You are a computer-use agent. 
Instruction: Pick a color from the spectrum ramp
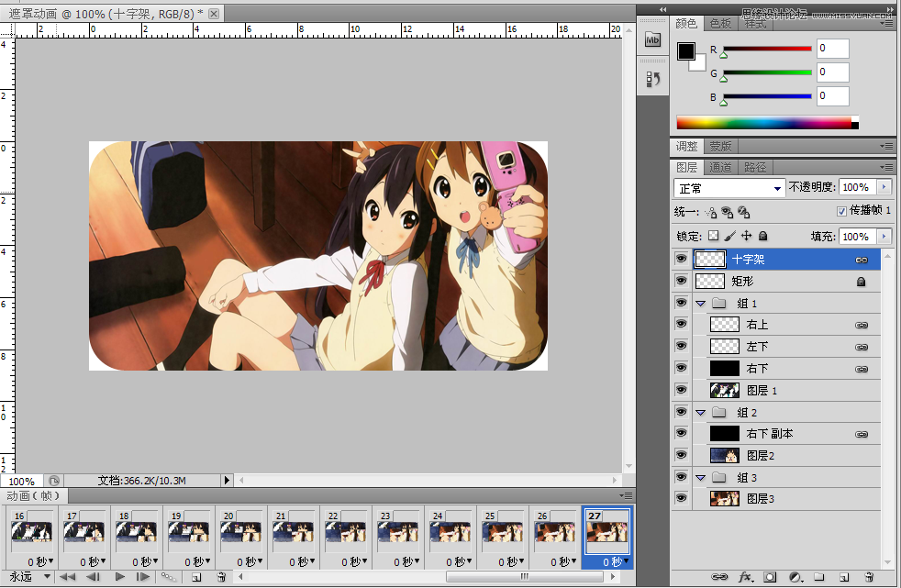coord(768,122)
